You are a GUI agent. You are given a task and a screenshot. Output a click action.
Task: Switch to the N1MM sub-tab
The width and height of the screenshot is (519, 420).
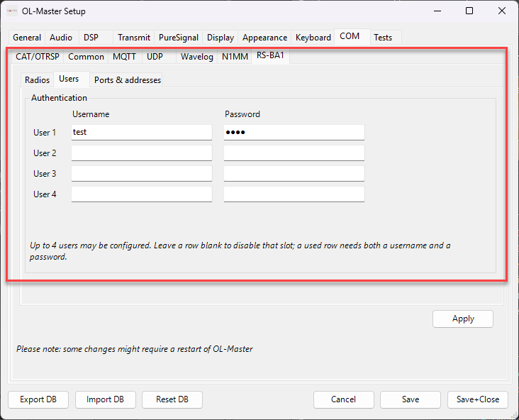pyautogui.click(x=235, y=57)
